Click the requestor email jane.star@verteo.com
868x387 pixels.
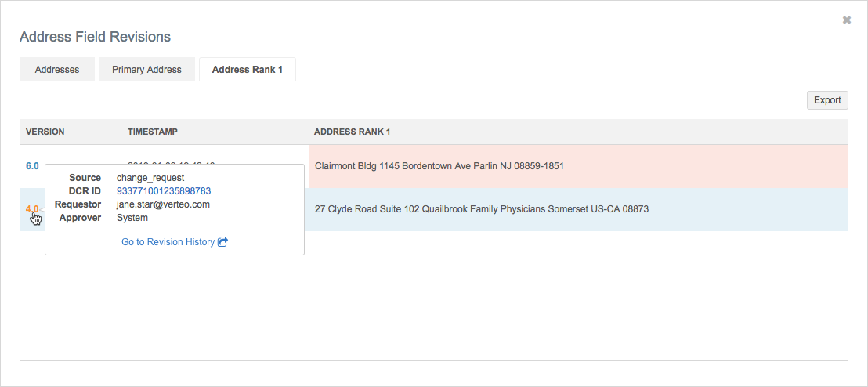pyautogui.click(x=163, y=204)
